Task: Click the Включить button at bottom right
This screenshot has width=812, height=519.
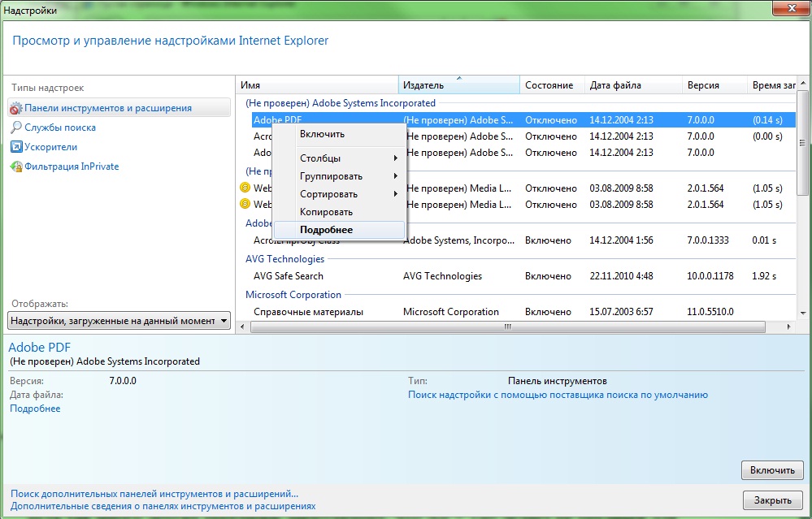Action: (772, 469)
